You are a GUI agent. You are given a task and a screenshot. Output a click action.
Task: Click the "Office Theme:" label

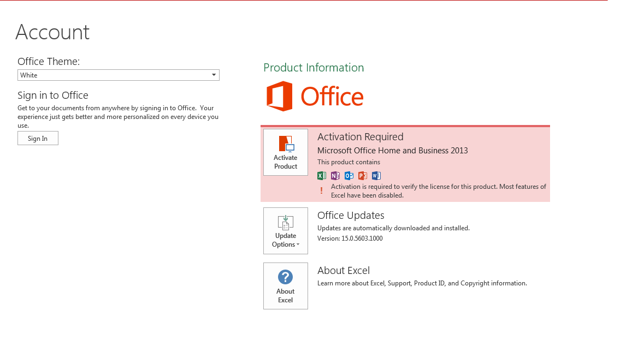point(49,62)
